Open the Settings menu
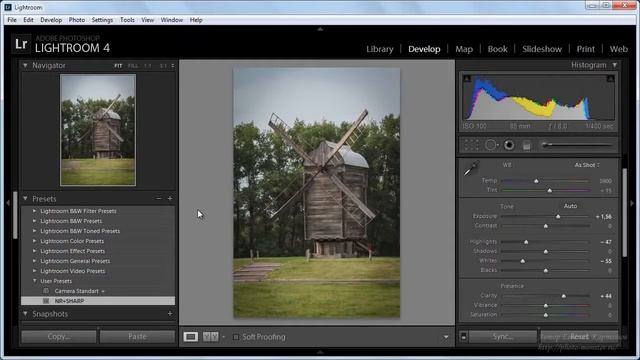 click(x=102, y=20)
